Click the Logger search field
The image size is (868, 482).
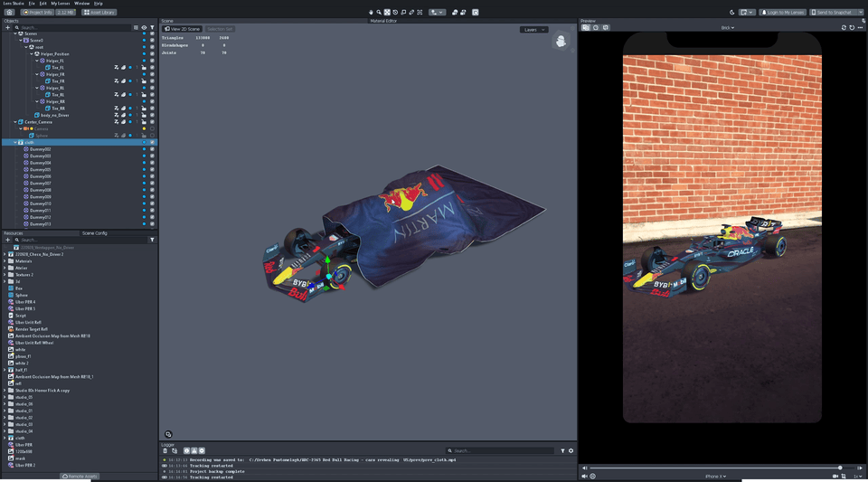coord(499,450)
